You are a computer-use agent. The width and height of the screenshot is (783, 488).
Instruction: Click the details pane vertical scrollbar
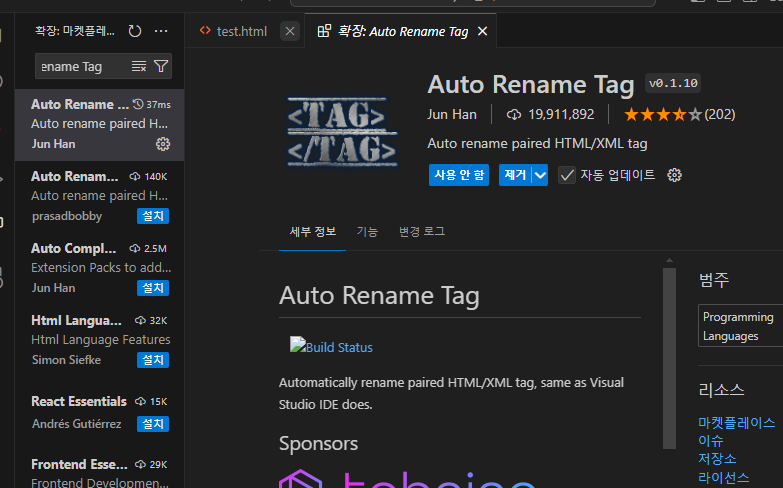[670, 358]
